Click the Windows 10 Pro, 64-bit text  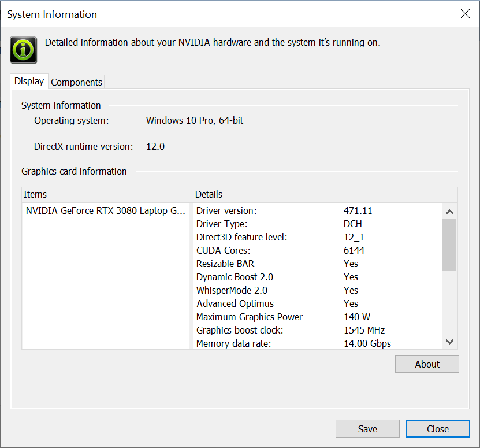[x=195, y=120]
